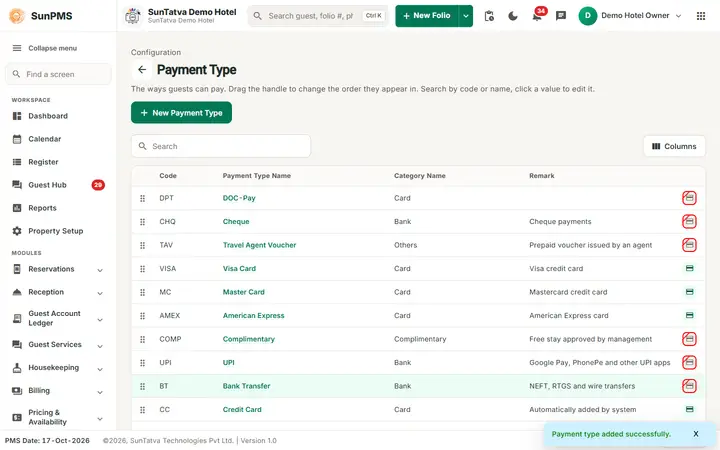The height and width of the screenshot is (450, 720).
Task: Open Dashboard from the sidebar
Action: (58, 116)
